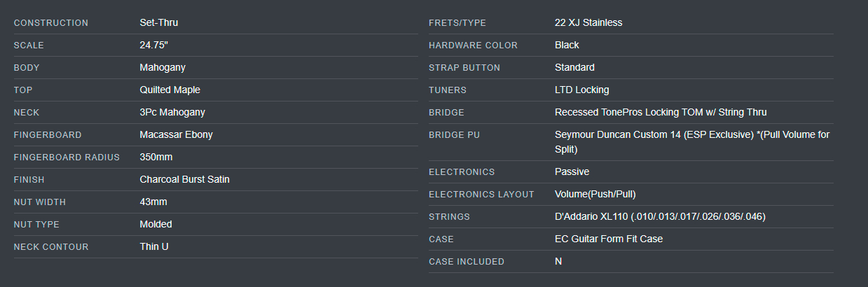Select the 43mm nut width value
868x287 pixels.
click(153, 202)
